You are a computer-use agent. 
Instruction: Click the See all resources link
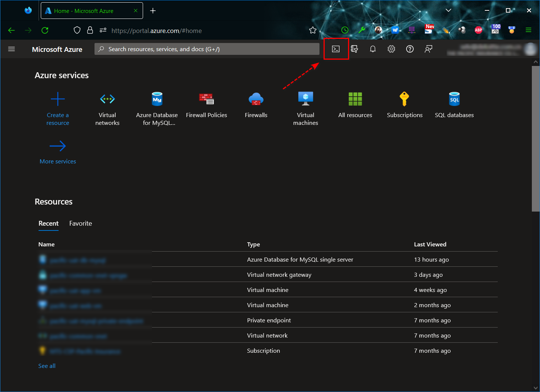point(47,366)
